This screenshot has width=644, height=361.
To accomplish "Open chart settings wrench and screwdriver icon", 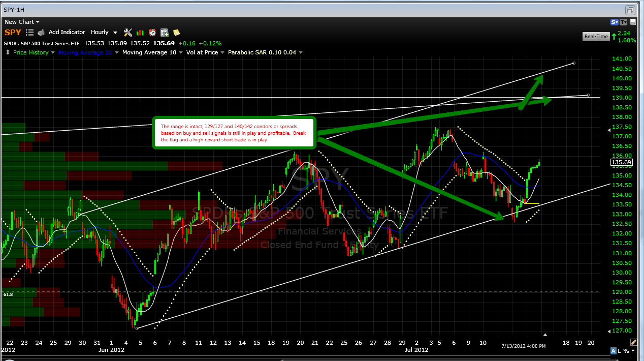I will click(127, 33).
